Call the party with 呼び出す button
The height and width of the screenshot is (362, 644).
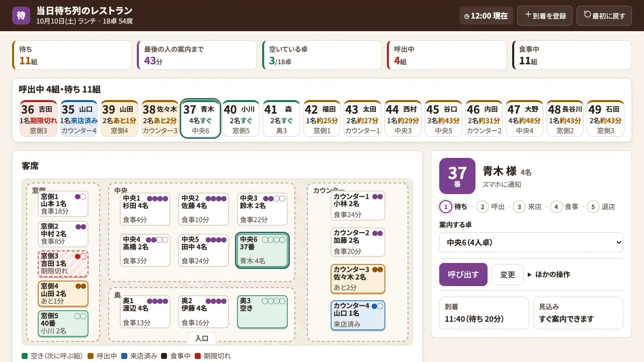(463, 275)
